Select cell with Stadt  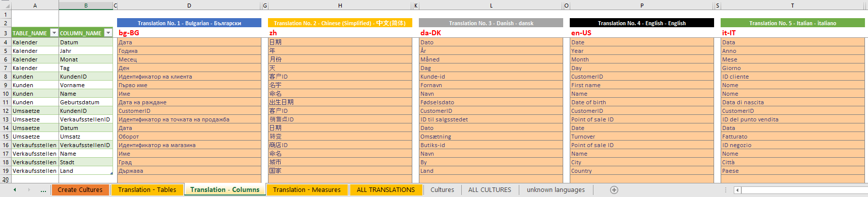[86, 162]
